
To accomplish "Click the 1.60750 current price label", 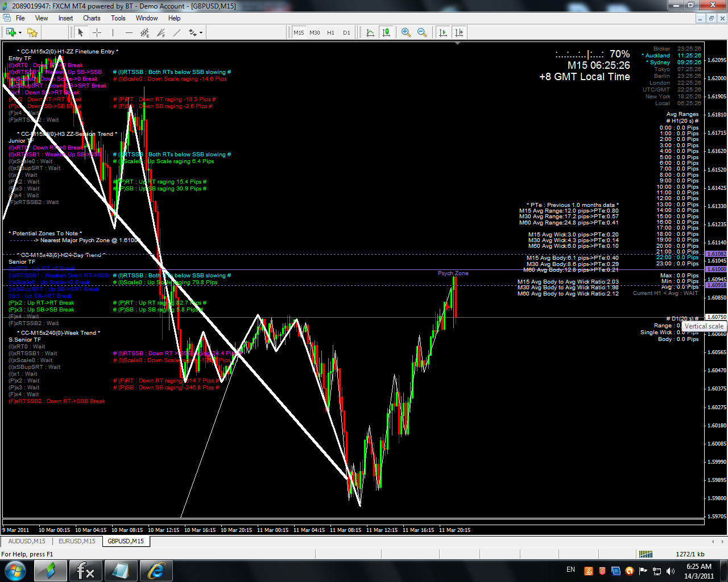I will click(x=716, y=317).
